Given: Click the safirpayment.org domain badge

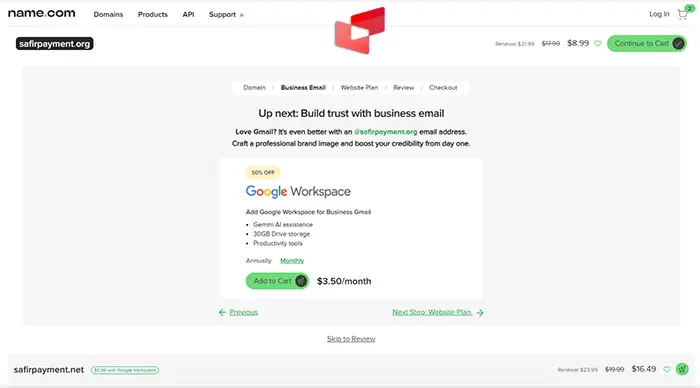Looking at the screenshot, I should 54,44.
